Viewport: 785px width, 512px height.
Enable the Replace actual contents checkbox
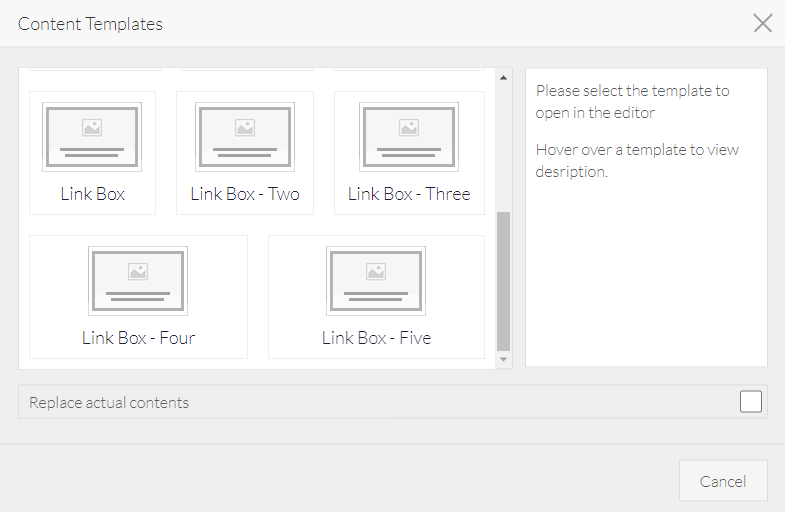[x=750, y=401]
